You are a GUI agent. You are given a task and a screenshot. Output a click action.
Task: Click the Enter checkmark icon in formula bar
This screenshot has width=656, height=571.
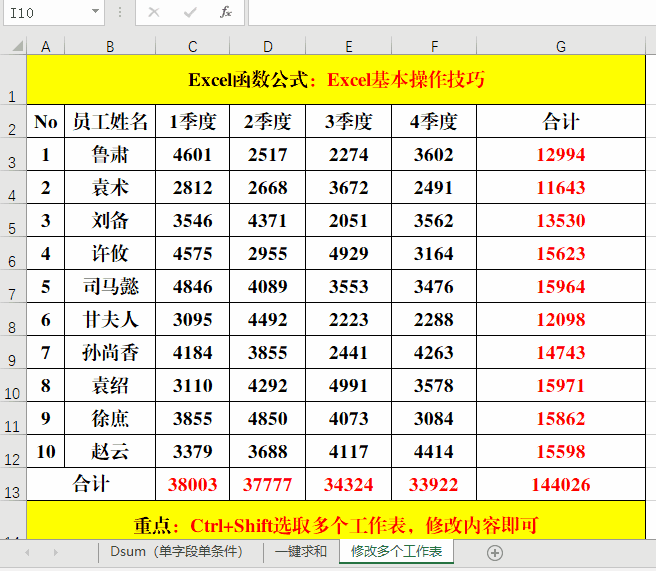tap(190, 12)
